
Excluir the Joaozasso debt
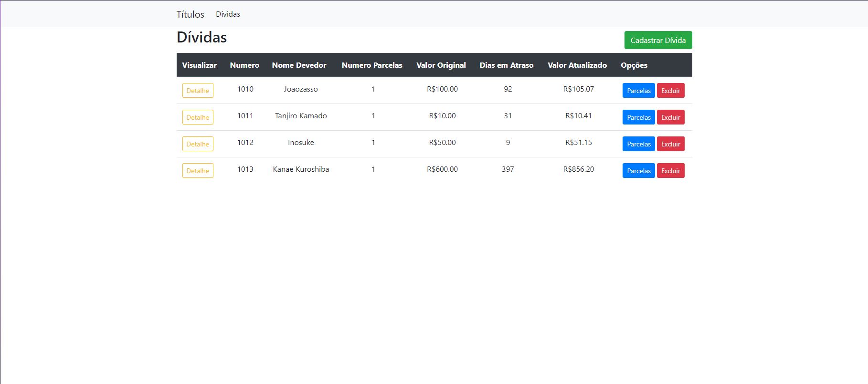point(670,91)
